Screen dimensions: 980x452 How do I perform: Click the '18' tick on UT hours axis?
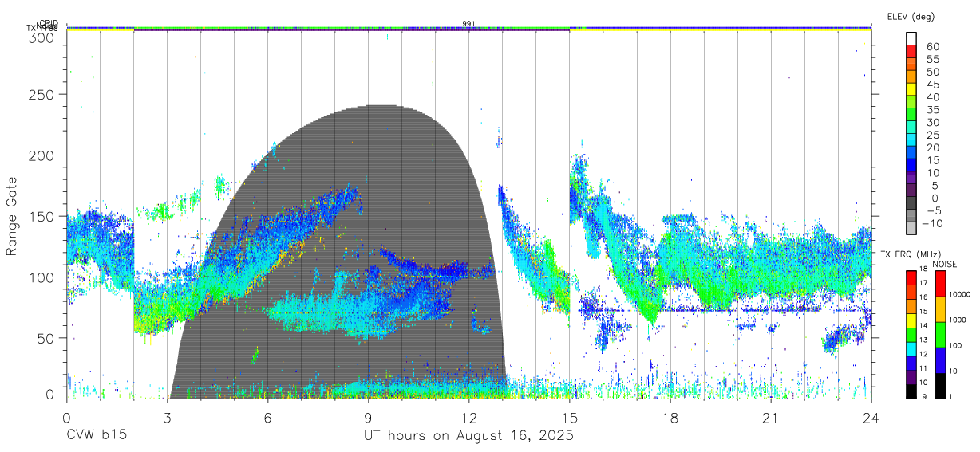coord(670,417)
